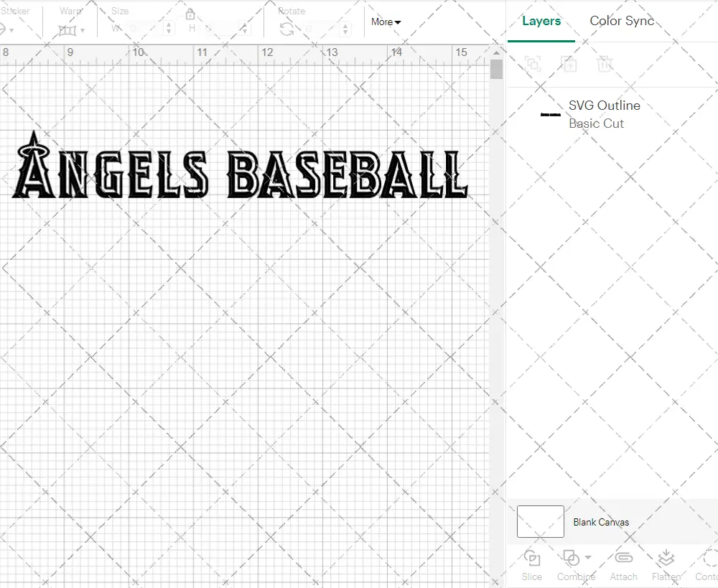Click the Duplicate layer icon
The width and height of the screenshot is (718, 588).
coord(569,64)
